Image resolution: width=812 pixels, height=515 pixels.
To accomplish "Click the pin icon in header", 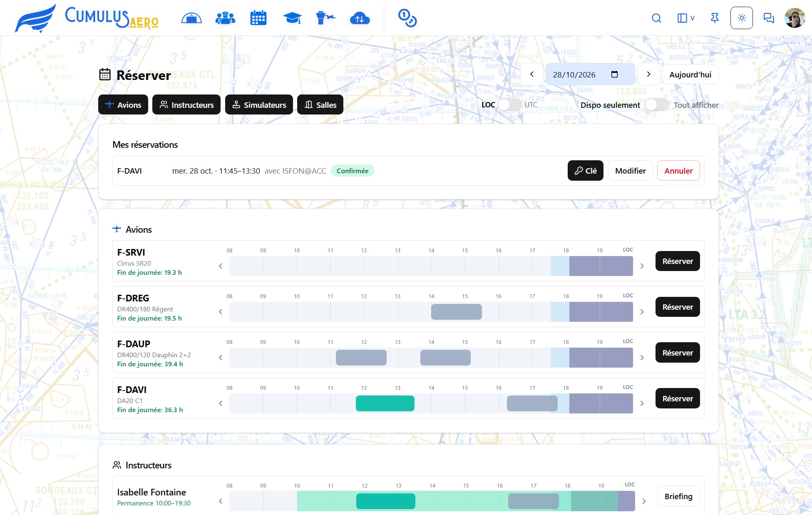I will point(715,18).
